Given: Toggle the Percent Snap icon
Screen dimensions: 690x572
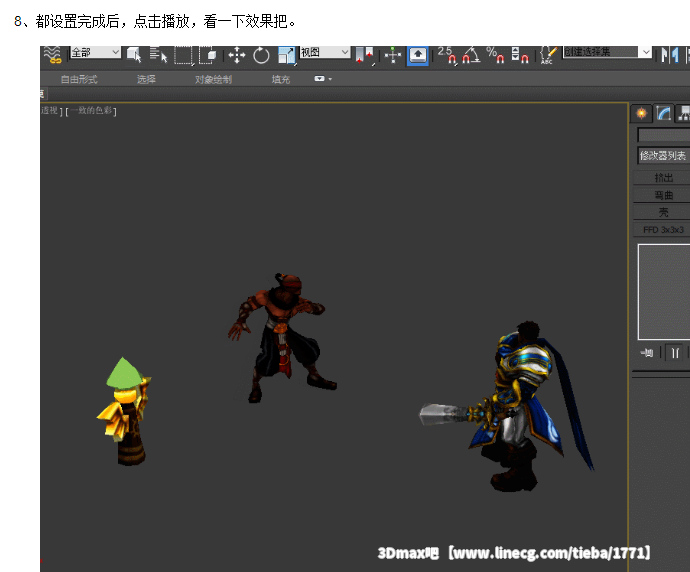Looking at the screenshot, I should point(495,55).
